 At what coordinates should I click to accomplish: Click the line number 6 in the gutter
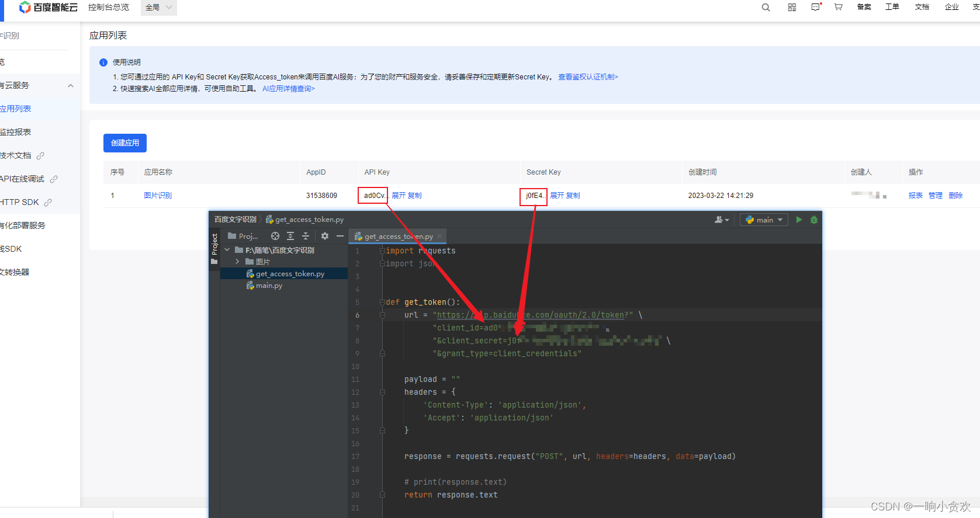(357, 315)
